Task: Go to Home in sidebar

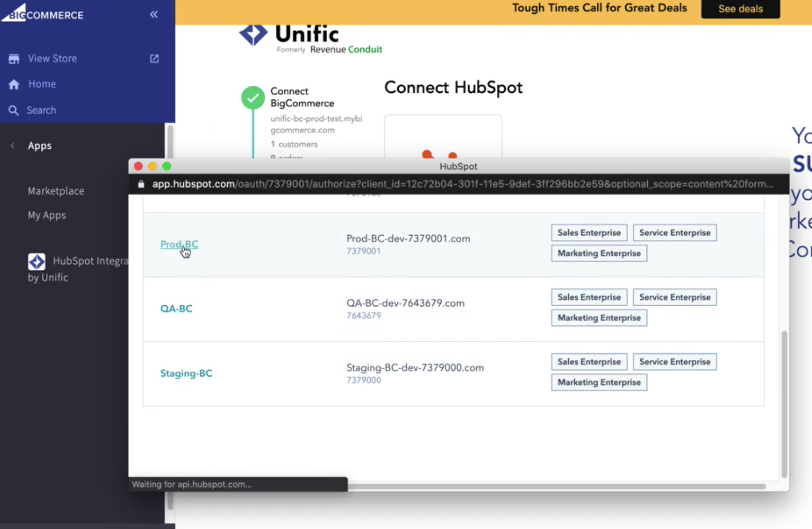Action: point(42,84)
